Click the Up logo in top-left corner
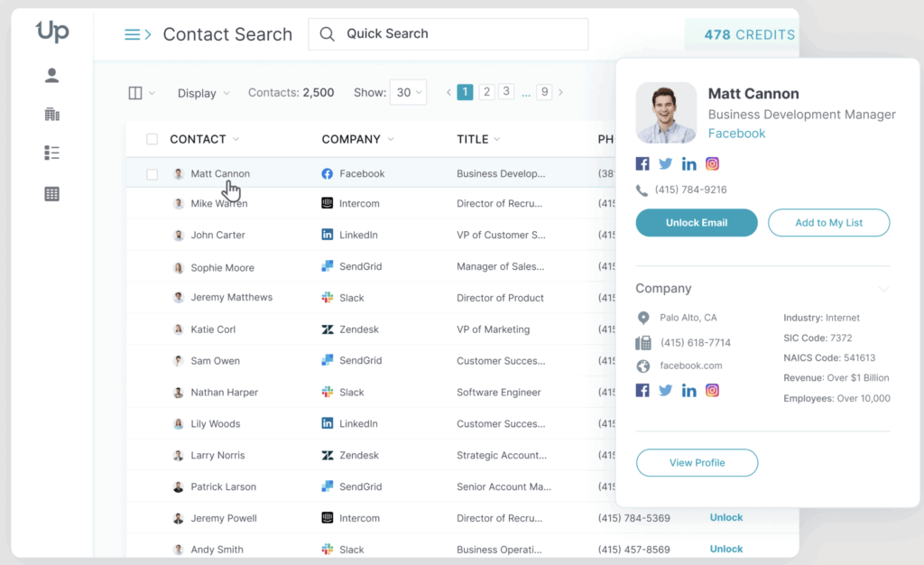Screen dimensions: 924x565 [x=52, y=32]
